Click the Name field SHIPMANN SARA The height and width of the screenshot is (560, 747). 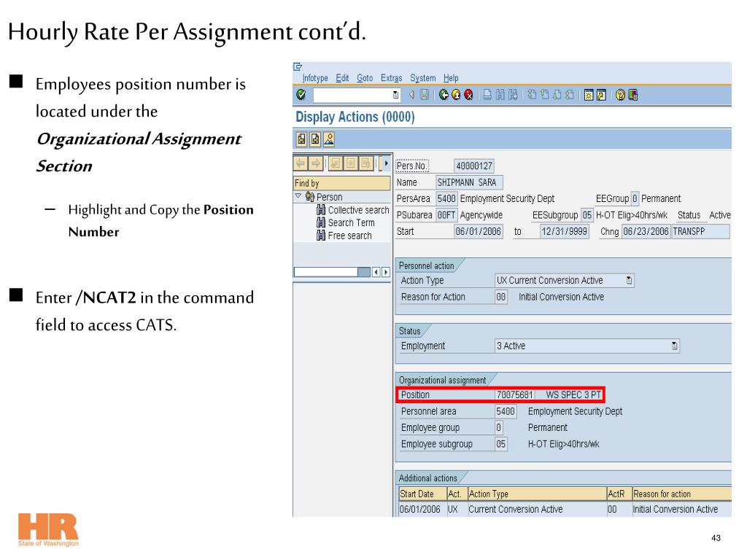pos(469,182)
